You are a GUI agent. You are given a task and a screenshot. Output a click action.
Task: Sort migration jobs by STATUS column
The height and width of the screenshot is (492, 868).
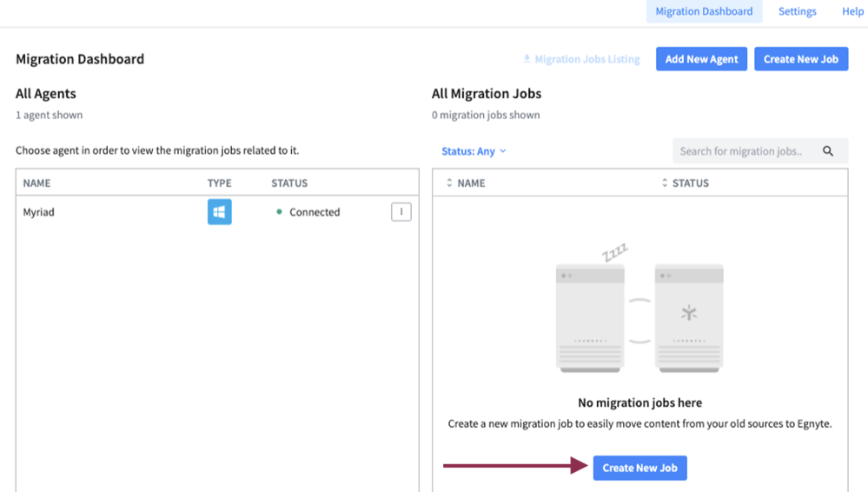(x=686, y=183)
